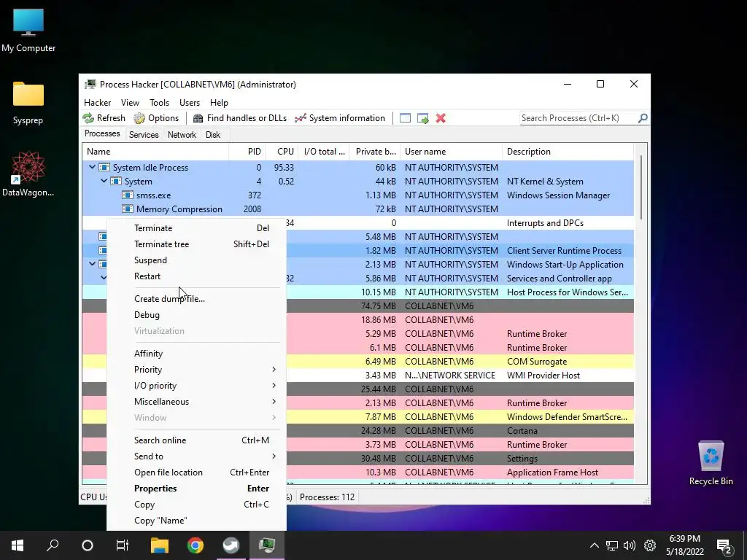
Task: Open the Recycle Bin
Action: tap(711, 463)
